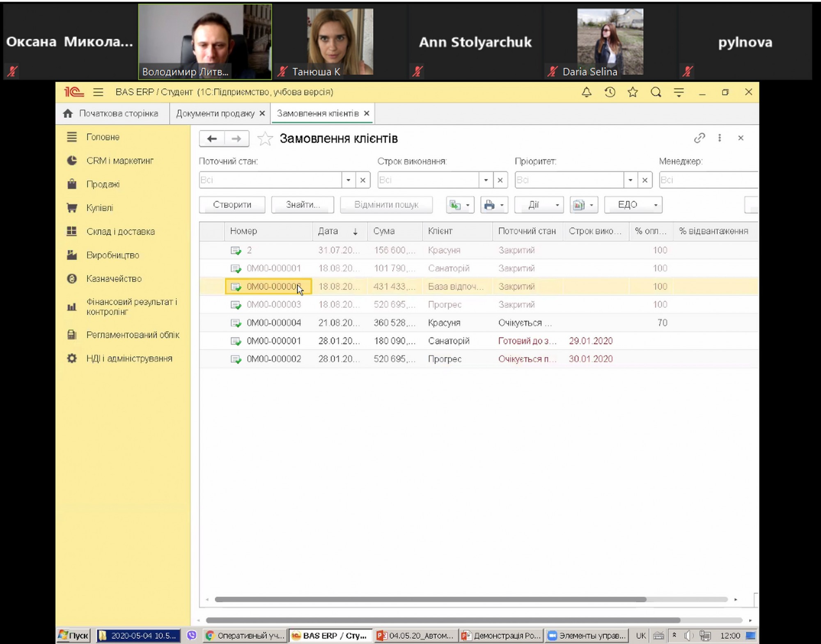This screenshot has width=821, height=644.
Task: Open the service menu lines icon
Action: pyautogui.click(x=679, y=92)
